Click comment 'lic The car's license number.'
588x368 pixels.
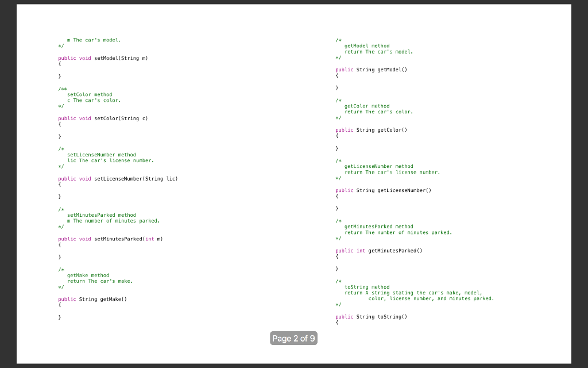(111, 161)
